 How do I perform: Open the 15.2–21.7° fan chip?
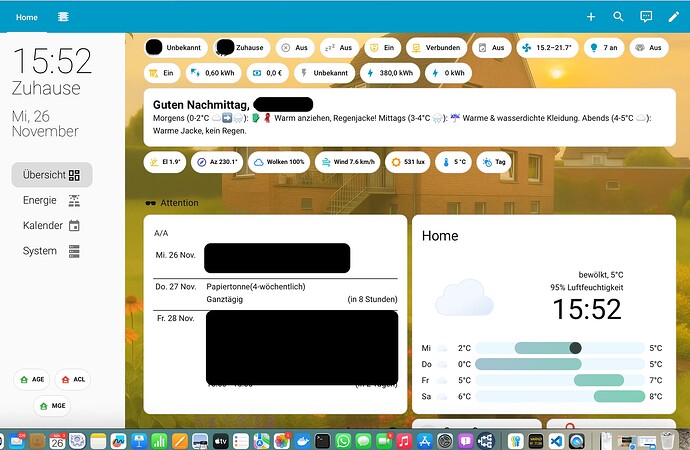(x=548, y=47)
